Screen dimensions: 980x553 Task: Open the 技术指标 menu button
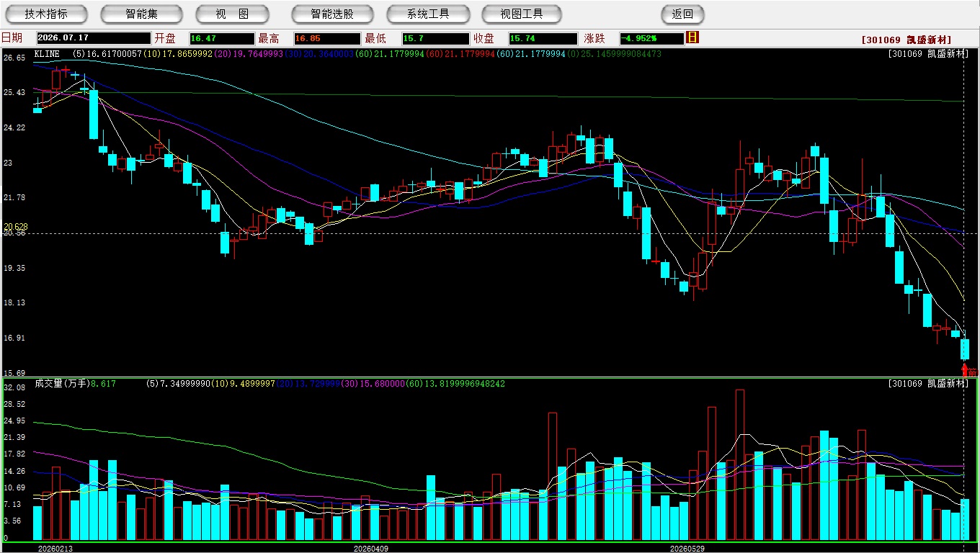pyautogui.click(x=46, y=14)
